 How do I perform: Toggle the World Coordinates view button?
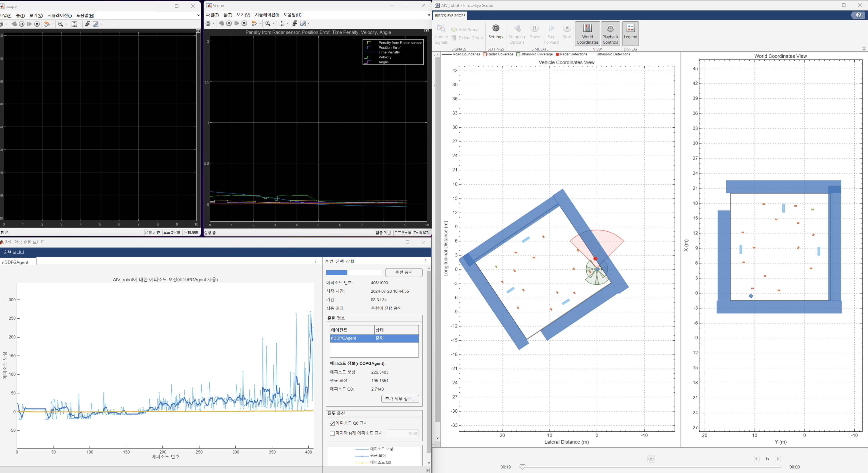click(587, 33)
